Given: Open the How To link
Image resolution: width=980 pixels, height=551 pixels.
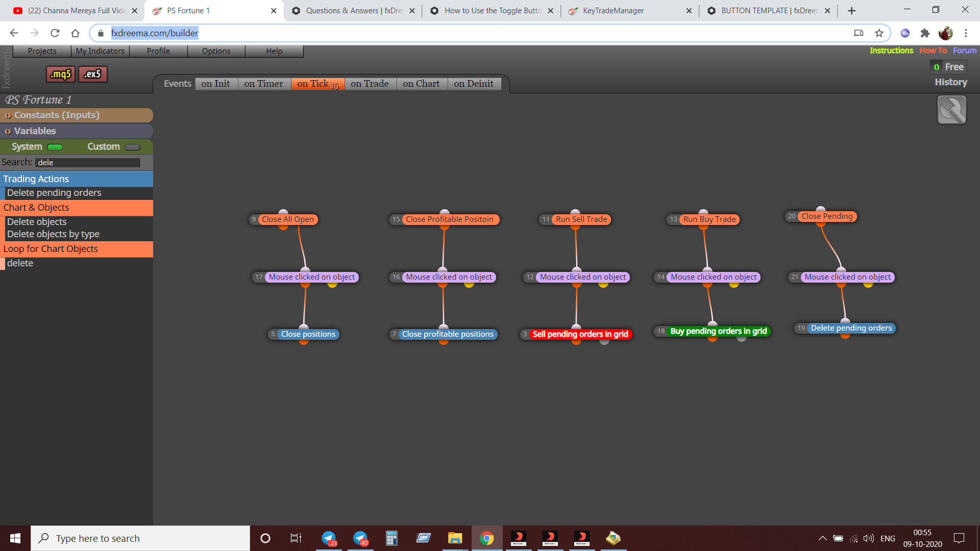Looking at the screenshot, I should pyautogui.click(x=933, y=51).
